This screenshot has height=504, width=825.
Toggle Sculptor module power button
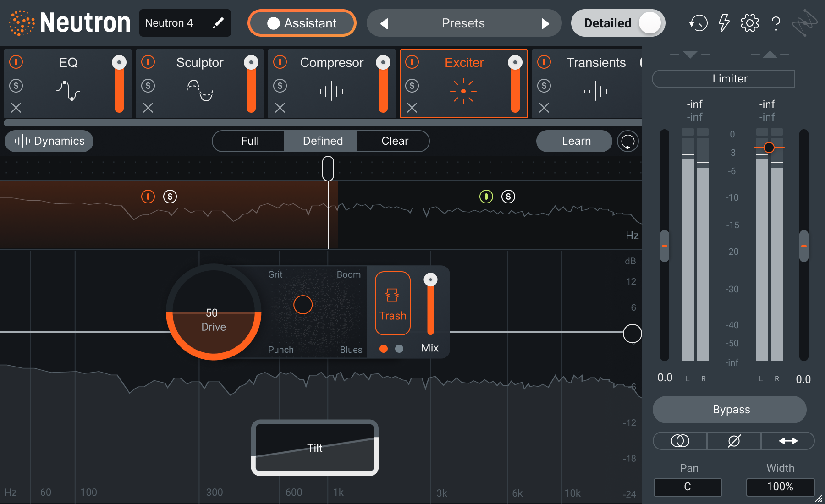pyautogui.click(x=148, y=62)
